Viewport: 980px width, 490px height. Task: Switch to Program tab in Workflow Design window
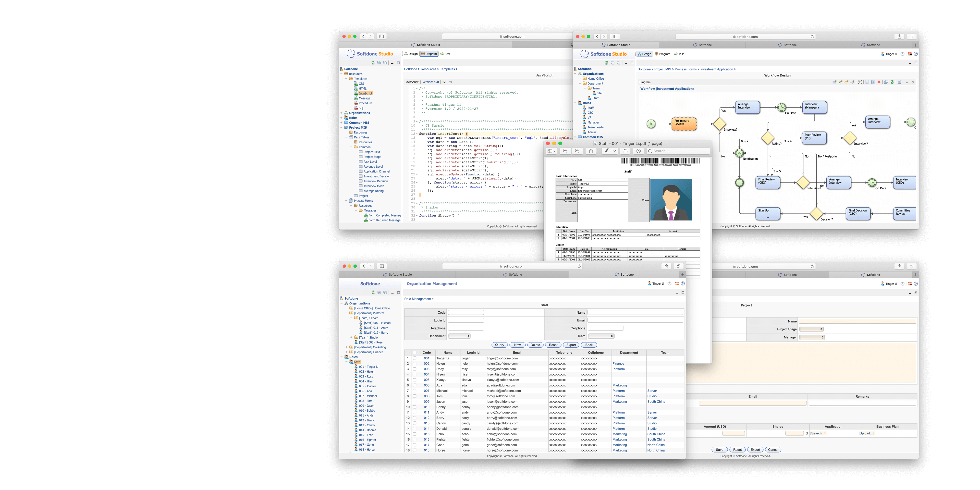pos(662,54)
